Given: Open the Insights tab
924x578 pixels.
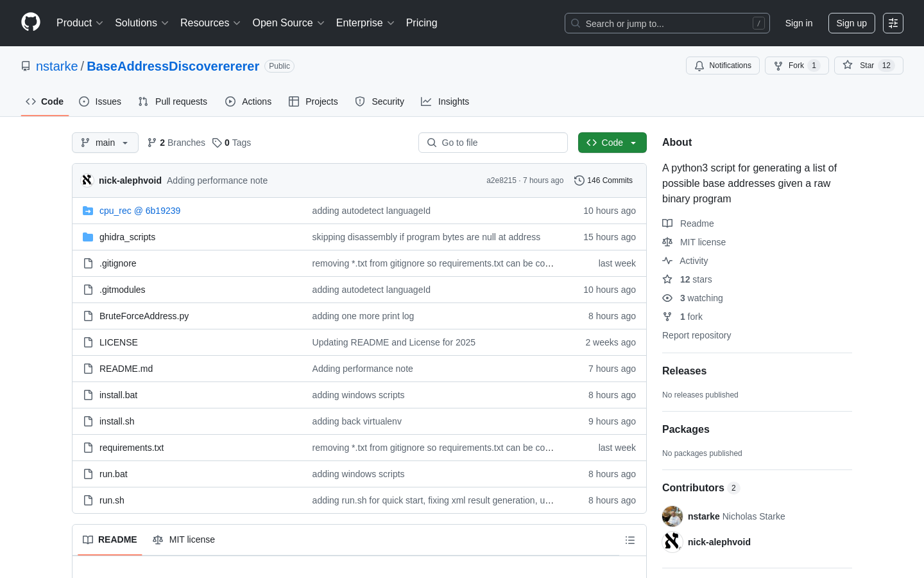Looking at the screenshot, I should 445,101.
